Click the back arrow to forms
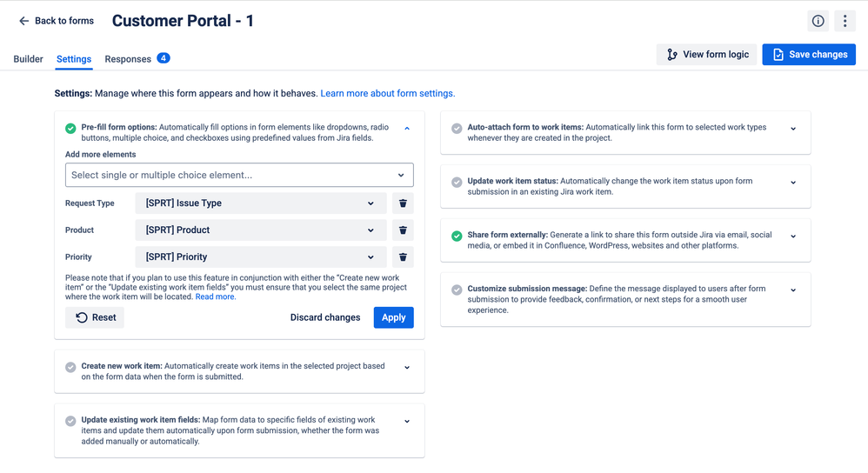Viewport: 868px width, 473px height. [23, 21]
